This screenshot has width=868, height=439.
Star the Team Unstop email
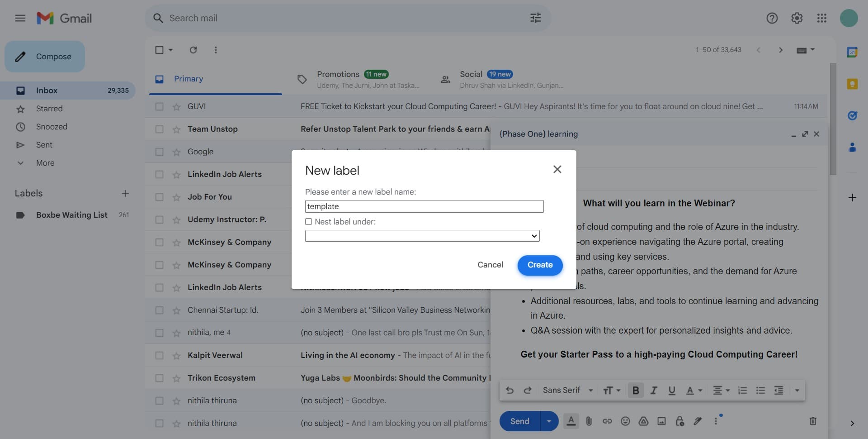pos(176,129)
